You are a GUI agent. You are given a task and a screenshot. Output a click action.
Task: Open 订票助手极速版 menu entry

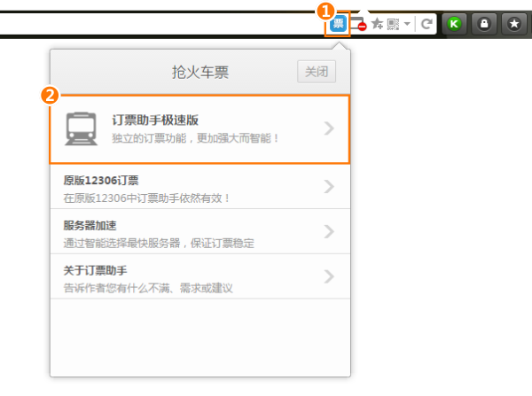point(199,129)
